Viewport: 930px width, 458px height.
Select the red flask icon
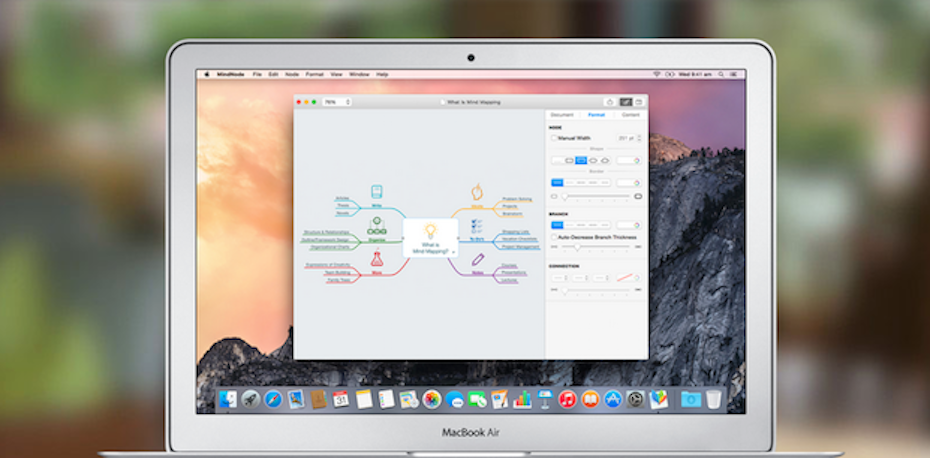(377, 259)
